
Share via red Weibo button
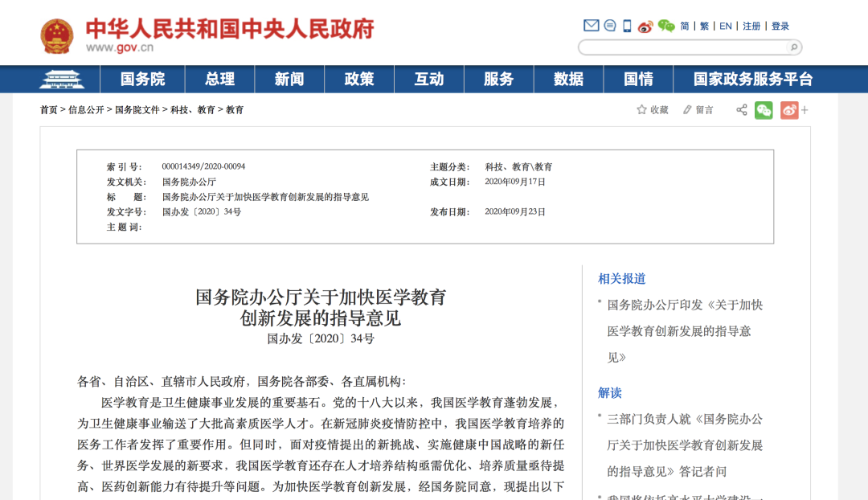tap(789, 110)
